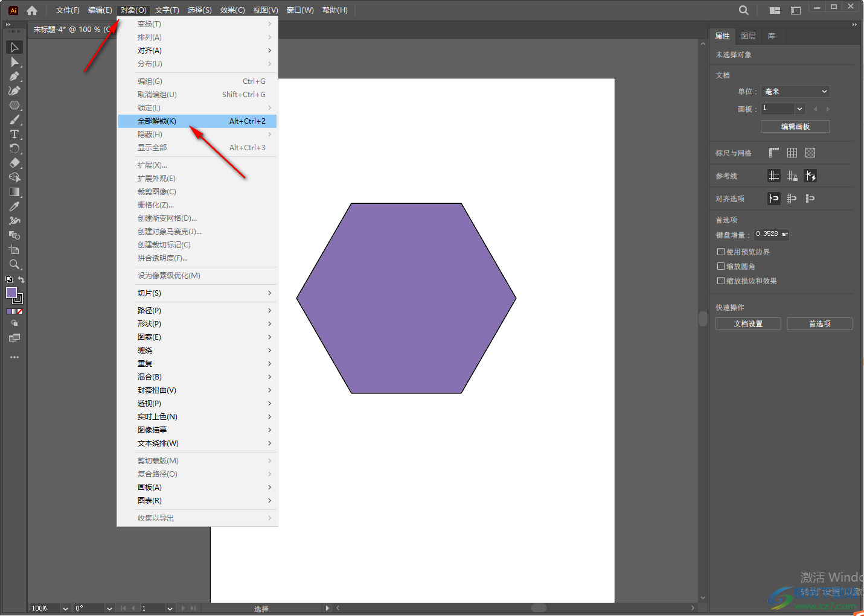Select the Type tool
Screen dimensions: 864x616
click(x=14, y=134)
